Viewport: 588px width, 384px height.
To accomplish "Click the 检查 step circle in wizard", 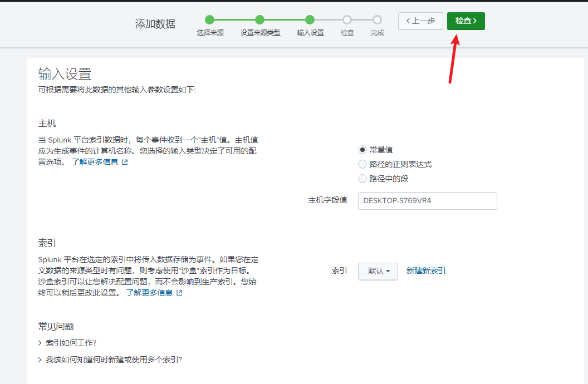I will click(x=347, y=20).
